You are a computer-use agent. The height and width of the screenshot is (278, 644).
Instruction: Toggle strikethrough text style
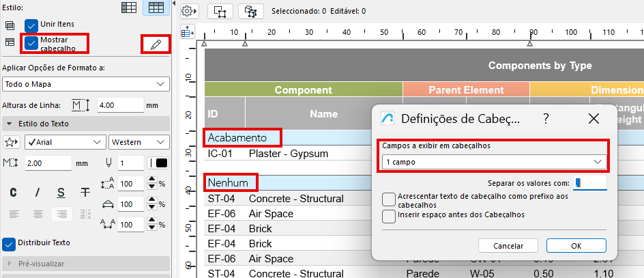pos(85,191)
